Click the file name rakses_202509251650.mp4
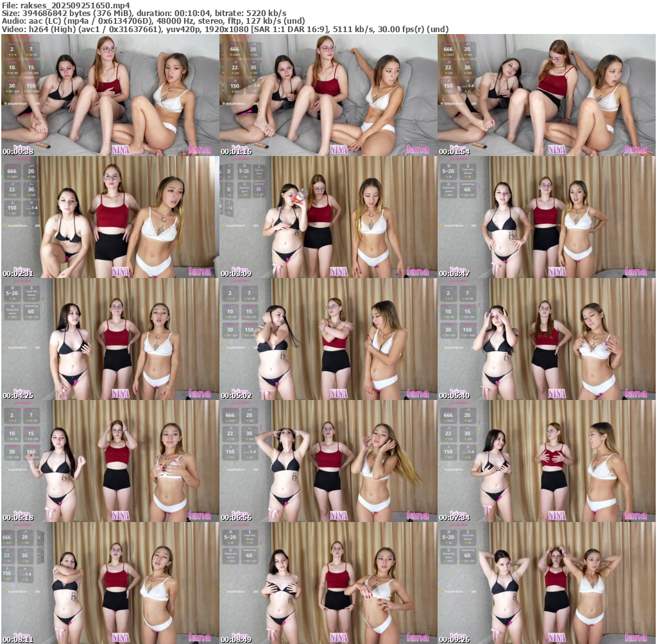This screenshot has height=644, width=657. [75, 5]
